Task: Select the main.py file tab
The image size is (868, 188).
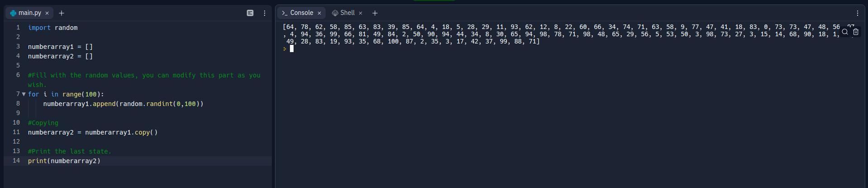Action: click(29, 13)
